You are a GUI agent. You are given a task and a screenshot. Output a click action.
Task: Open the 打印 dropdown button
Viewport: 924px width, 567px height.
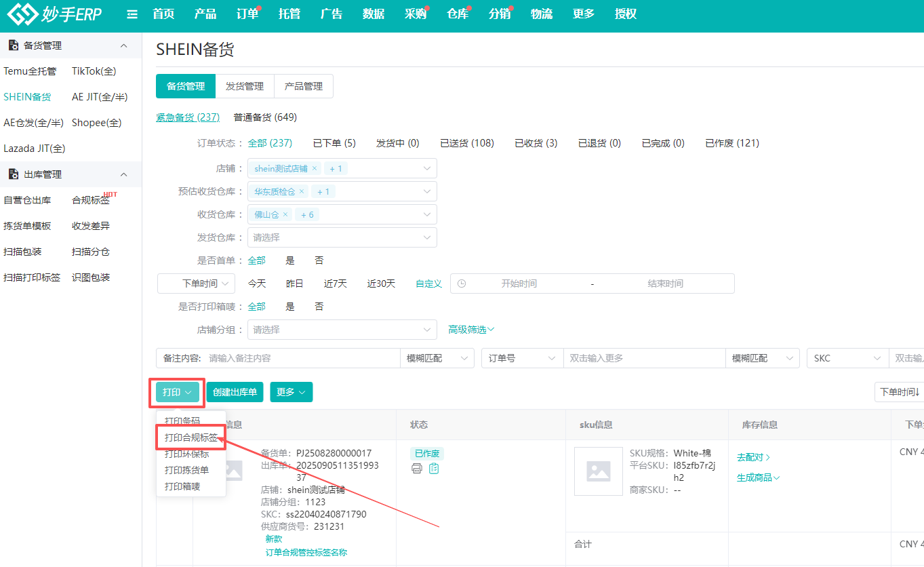[178, 392]
